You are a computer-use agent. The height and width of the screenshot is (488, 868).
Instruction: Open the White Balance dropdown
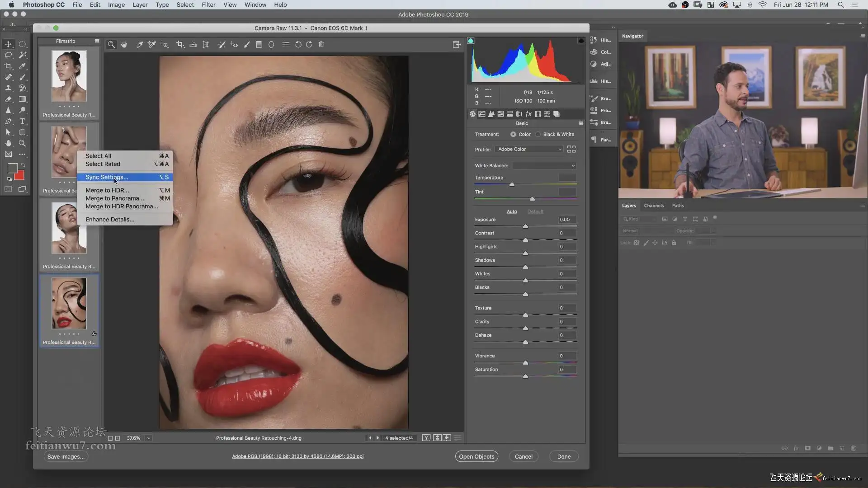(x=544, y=166)
